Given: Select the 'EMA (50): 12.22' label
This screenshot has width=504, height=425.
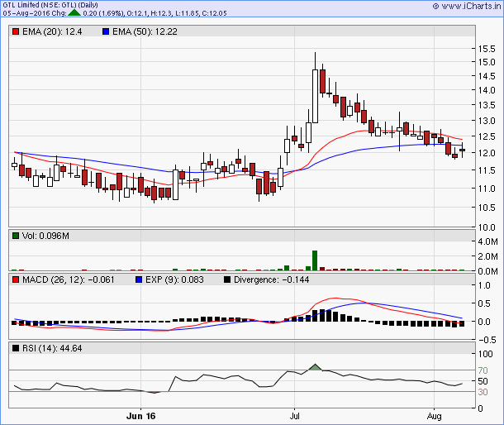Looking at the screenshot, I should (x=145, y=31).
